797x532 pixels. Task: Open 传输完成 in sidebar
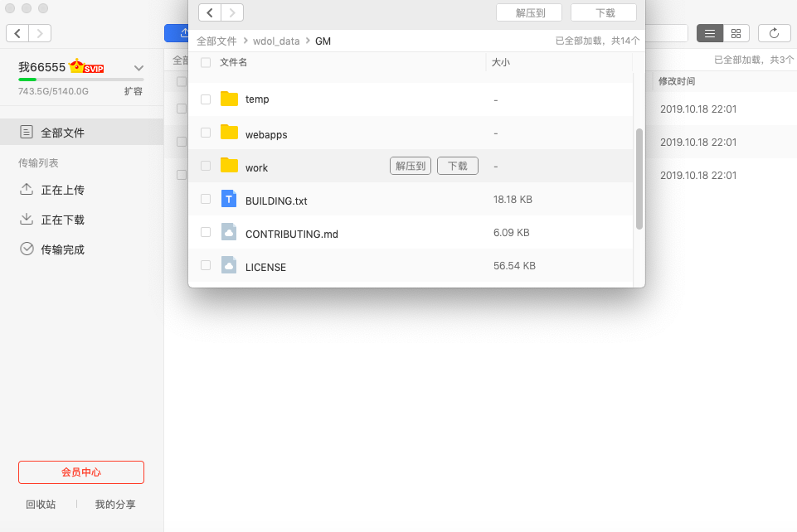62,249
